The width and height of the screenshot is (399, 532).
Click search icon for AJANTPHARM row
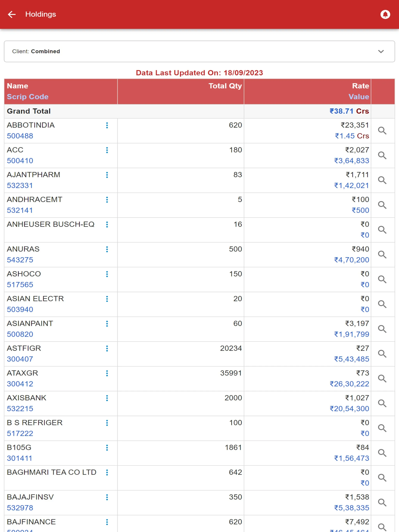(382, 180)
